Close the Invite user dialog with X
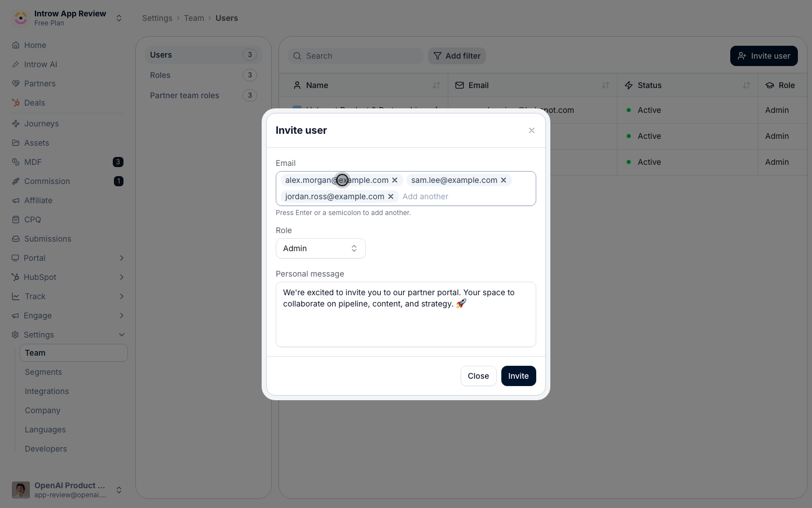Image resolution: width=812 pixels, height=508 pixels. [x=532, y=130]
